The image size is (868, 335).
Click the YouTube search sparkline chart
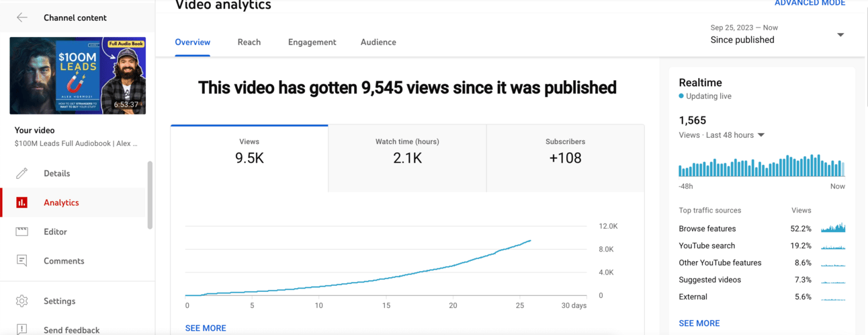833,247
